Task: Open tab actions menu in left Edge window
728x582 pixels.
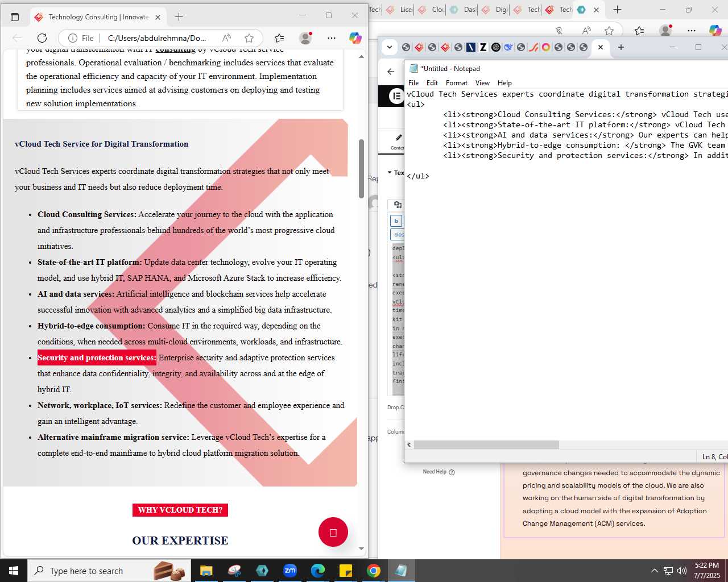Action: click(15, 17)
